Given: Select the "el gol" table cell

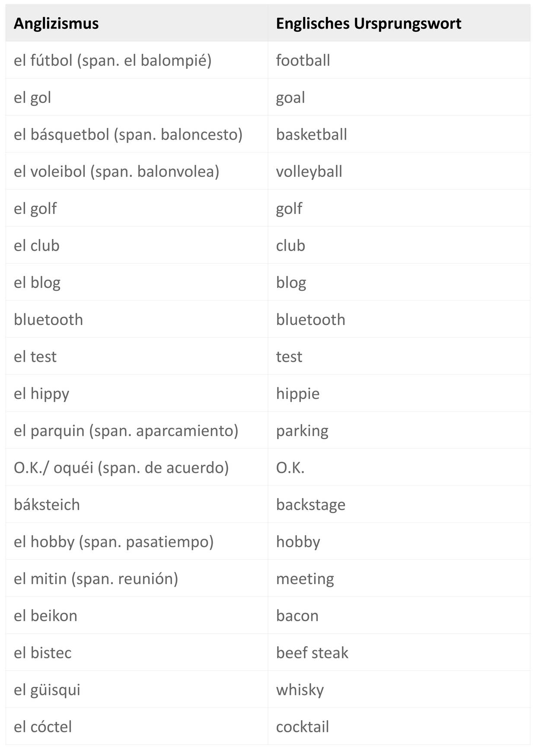Looking at the screenshot, I should pos(32,98).
